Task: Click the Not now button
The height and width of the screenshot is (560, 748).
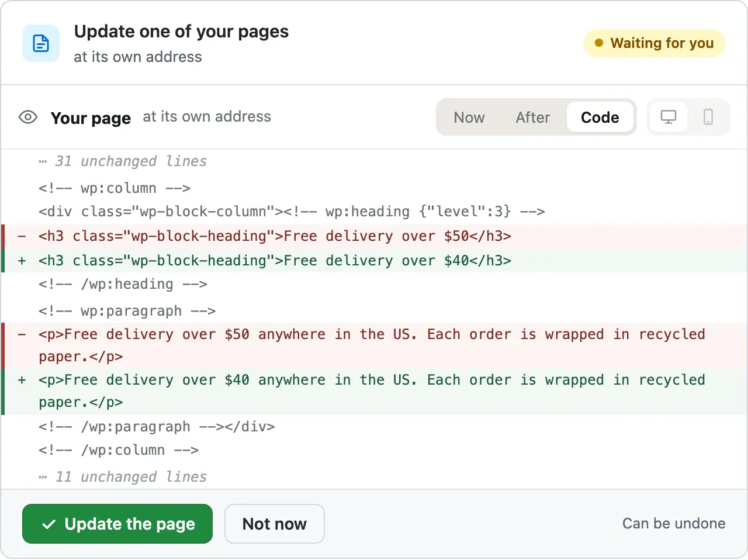Action: tap(275, 524)
